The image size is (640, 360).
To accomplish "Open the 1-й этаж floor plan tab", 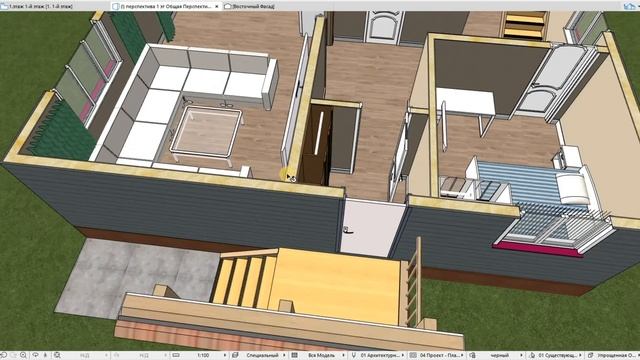I will click(41, 6).
